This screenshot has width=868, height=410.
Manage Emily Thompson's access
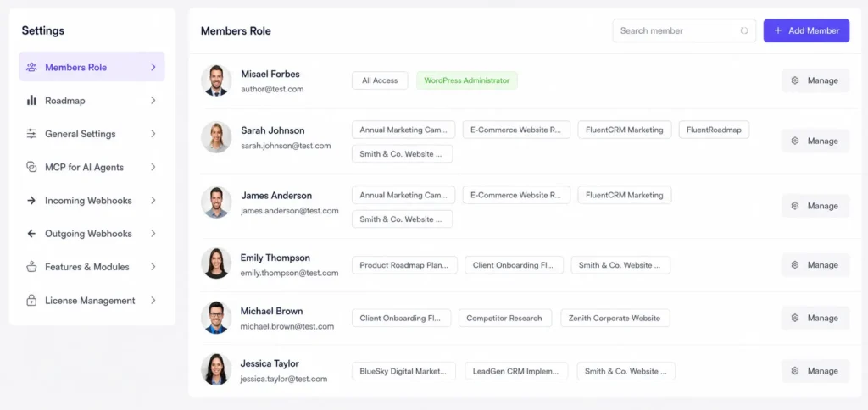815,265
